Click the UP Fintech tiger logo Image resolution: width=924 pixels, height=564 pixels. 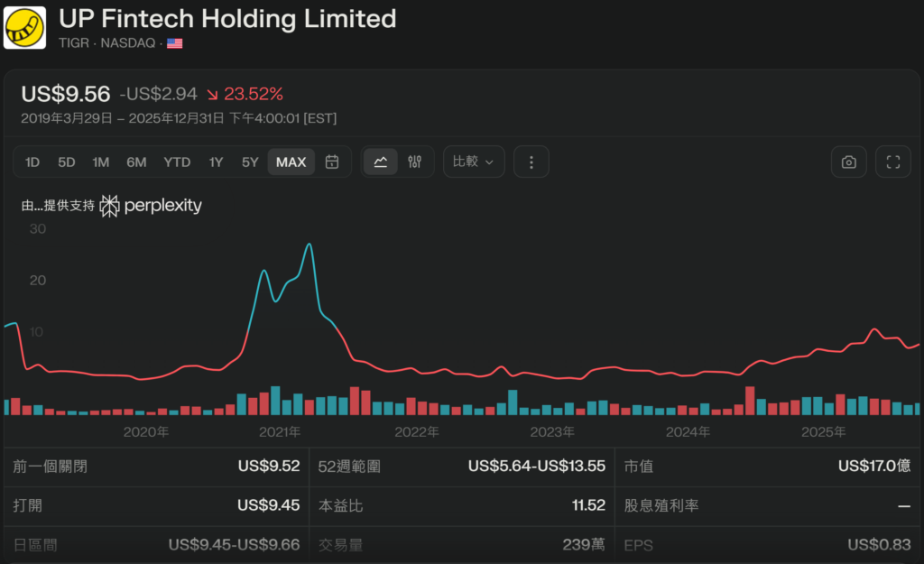tap(24, 27)
